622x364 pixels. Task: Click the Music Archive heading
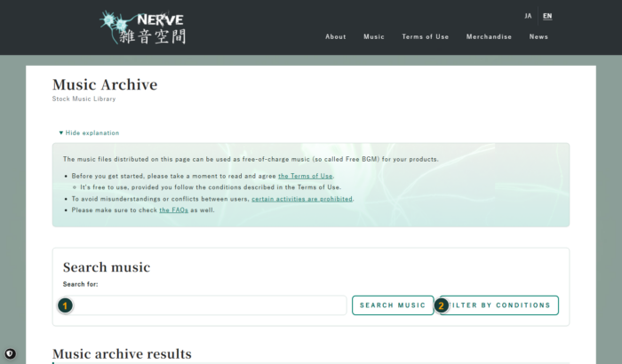coord(105,84)
